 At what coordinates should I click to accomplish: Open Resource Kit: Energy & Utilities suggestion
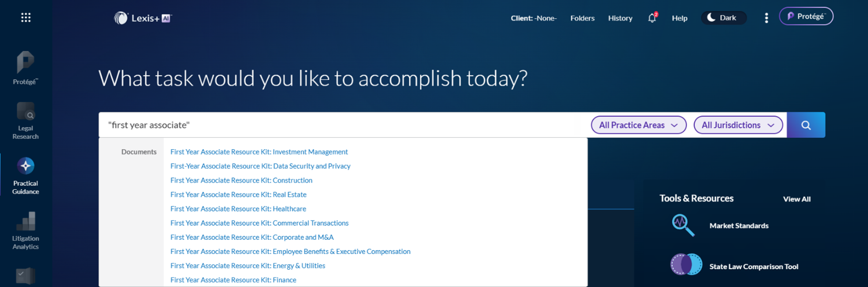coord(248,265)
